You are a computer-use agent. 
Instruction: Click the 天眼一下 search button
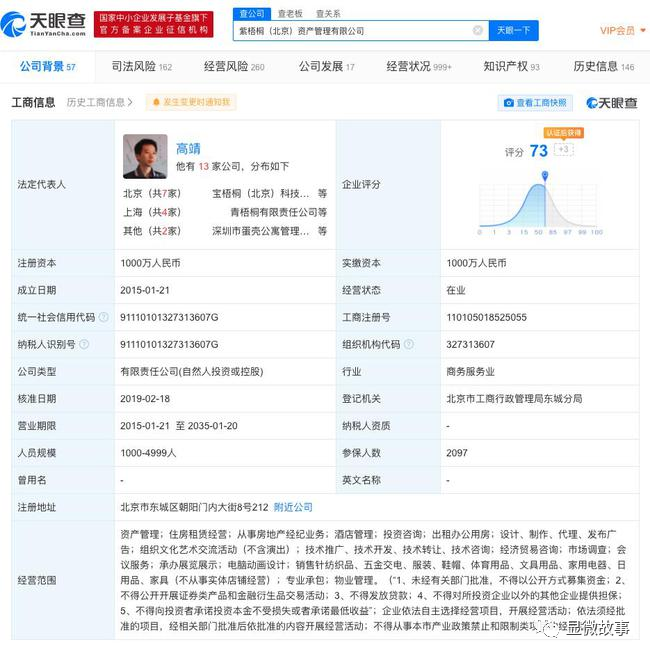coord(514,30)
